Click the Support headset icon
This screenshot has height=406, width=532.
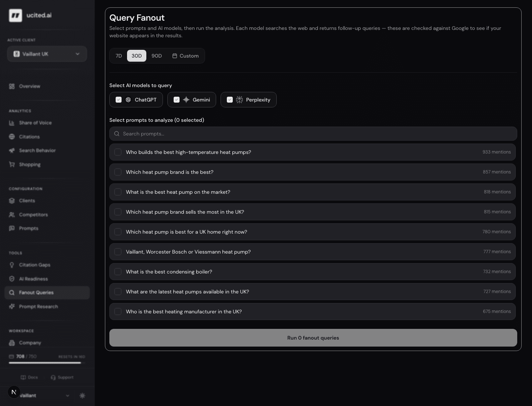[x=53, y=377]
